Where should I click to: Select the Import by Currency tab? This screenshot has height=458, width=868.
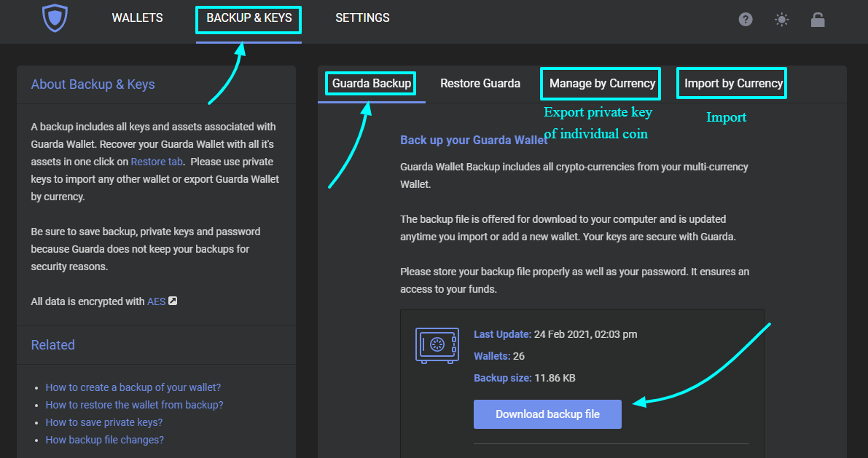[x=731, y=83]
